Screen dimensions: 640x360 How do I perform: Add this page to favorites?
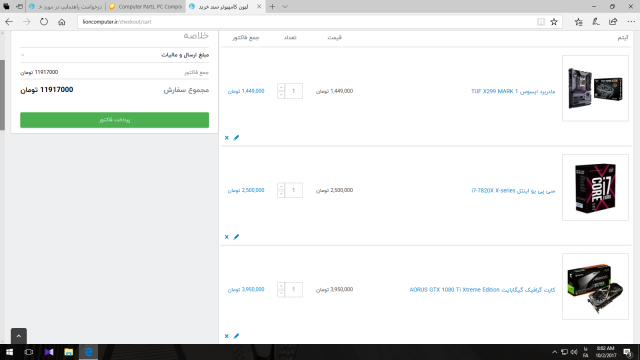click(x=554, y=22)
